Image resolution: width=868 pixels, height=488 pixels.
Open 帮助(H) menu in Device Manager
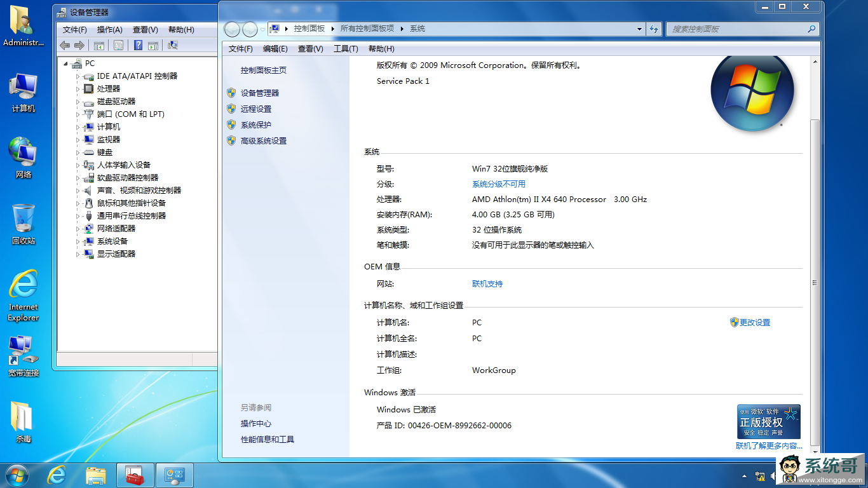coord(181,30)
